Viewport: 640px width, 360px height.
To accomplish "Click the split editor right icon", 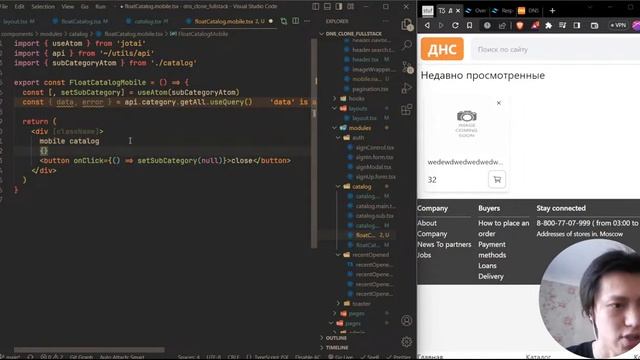I will pos(296,21).
